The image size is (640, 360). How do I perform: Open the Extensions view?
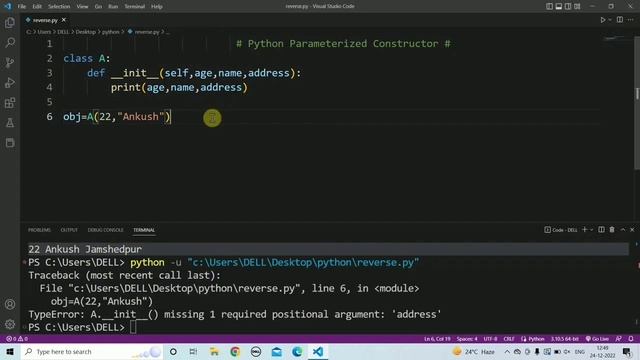pos(10,102)
